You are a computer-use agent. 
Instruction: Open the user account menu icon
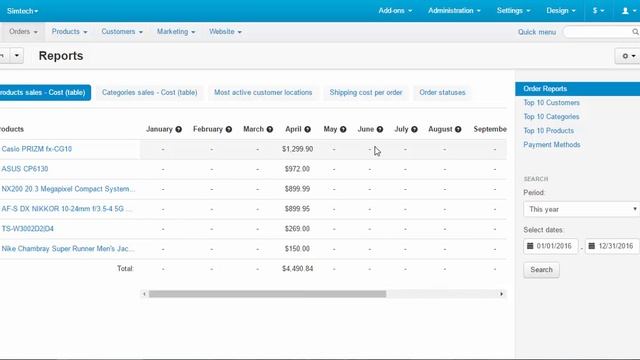tap(628, 11)
